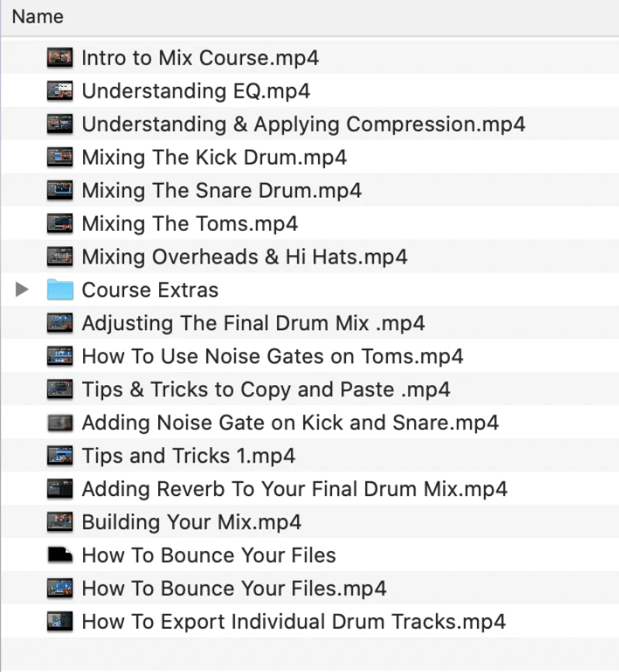619x672 pixels.
Task: Click the Tips and Tricks 1 file icon
Action: (60, 456)
